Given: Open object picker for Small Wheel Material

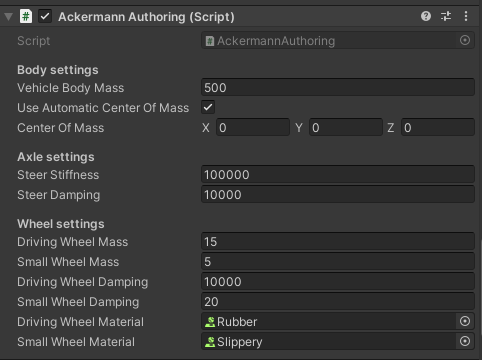Looking at the screenshot, I should click(465, 341).
